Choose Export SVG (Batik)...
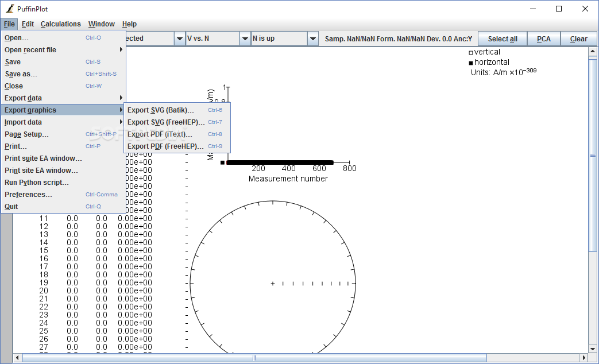 click(x=177, y=110)
